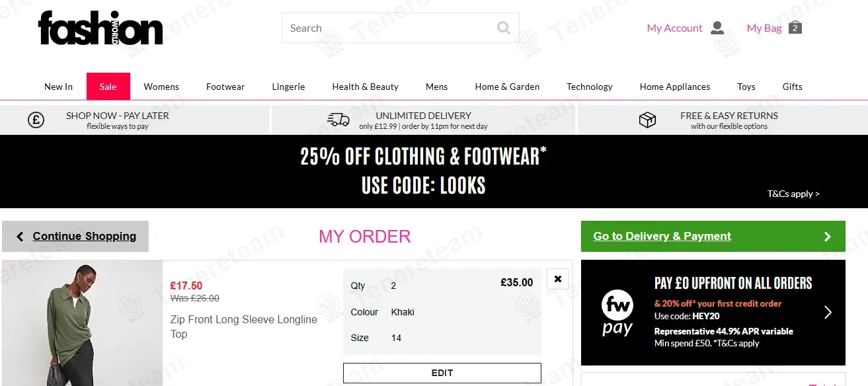Remove the Zip Front top with X
The height and width of the screenshot is (386, 868).
557,279
